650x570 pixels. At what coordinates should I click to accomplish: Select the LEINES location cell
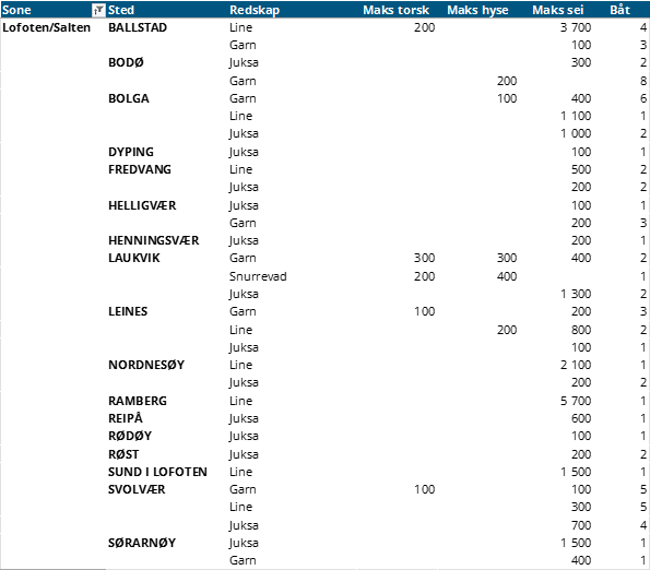pos(128,311)
